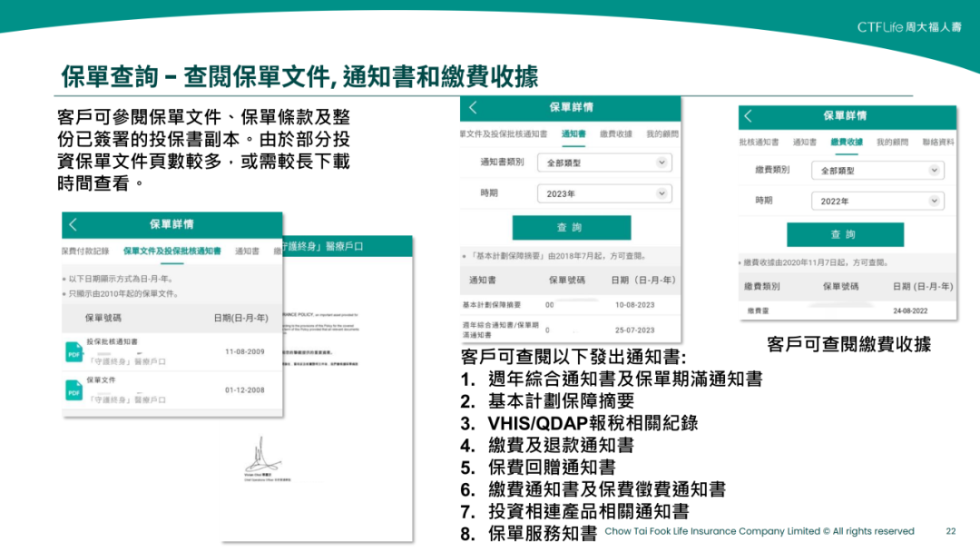Click back arrow in the 2023年 notices panel
The width and height of the screenshot is (980, 552).
pos(473,107)
